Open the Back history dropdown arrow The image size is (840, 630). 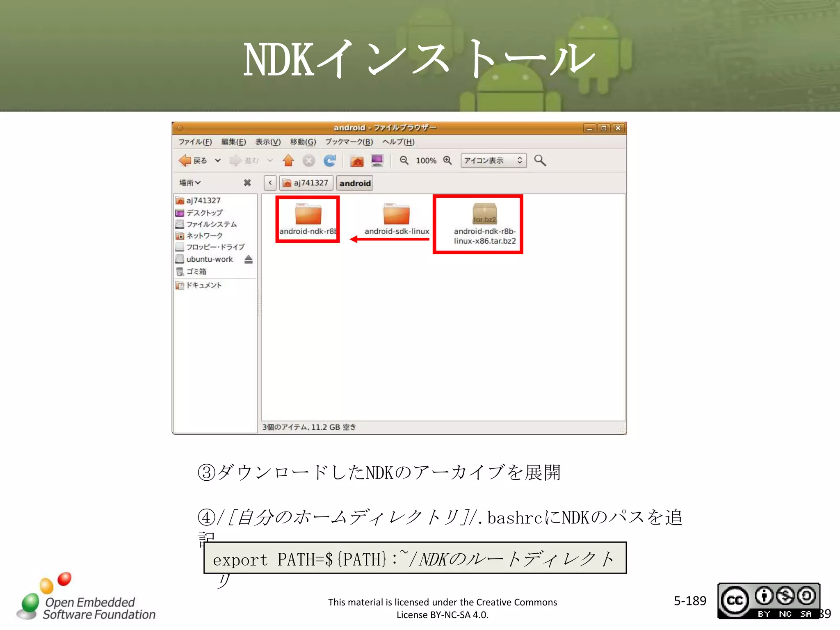point(218,160)
